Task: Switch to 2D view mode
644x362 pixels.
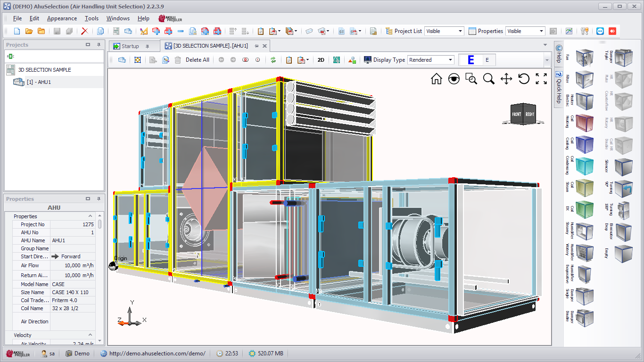Action: [321, 60]
